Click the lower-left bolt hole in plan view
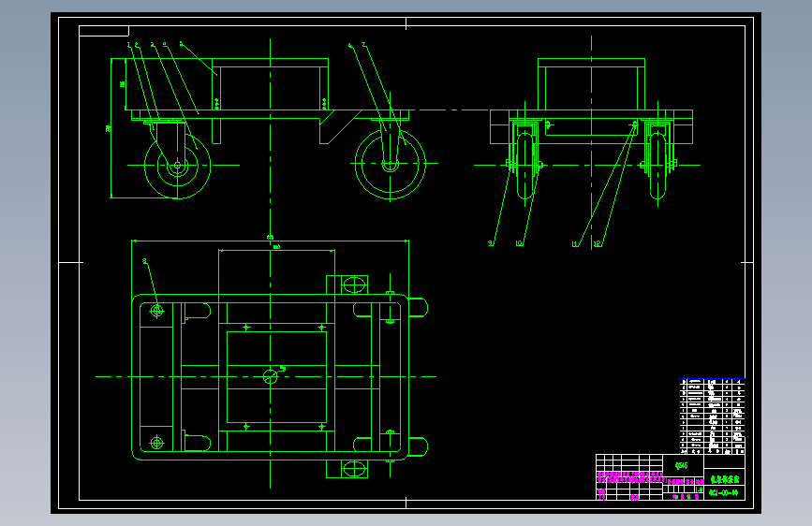The width and height of the screenshot is (812, 526). 157,443
